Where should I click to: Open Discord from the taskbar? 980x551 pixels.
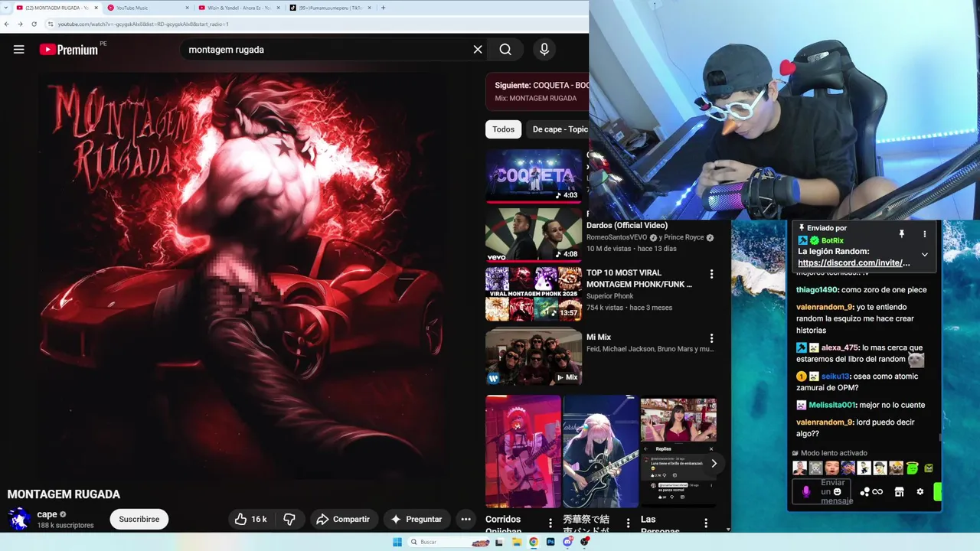click(567, 542)
